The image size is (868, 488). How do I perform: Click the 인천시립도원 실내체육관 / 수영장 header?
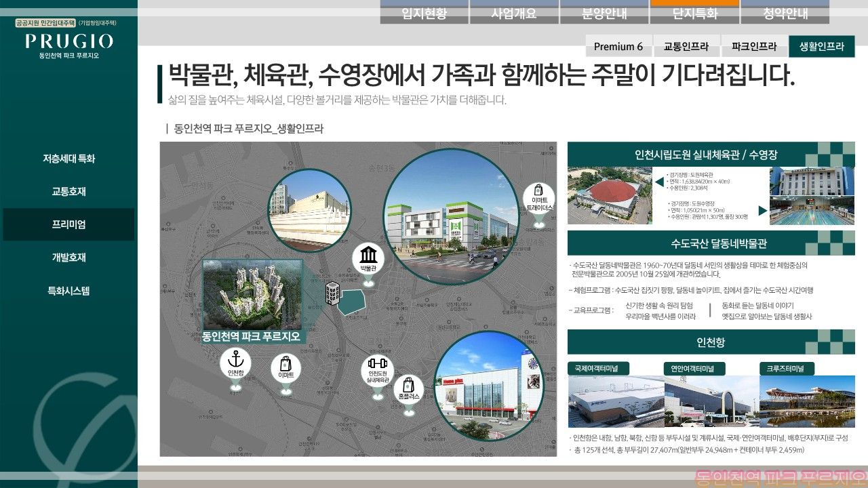click(711, 155)
